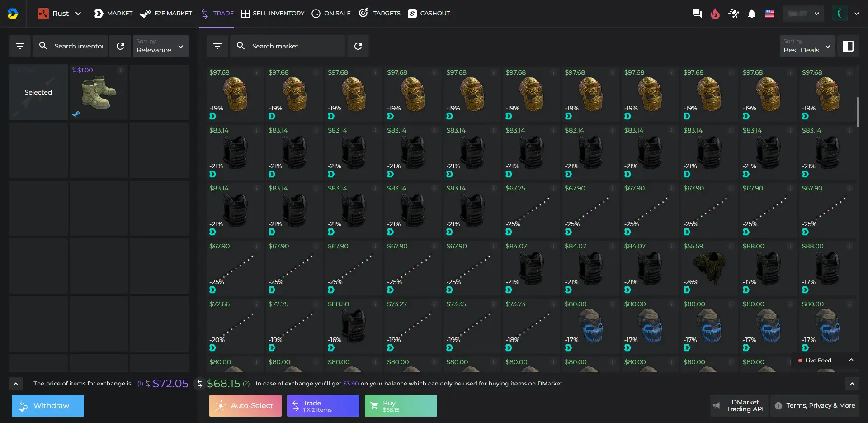Focus the Search market field

pyautogui.click(x=288, y=46)
